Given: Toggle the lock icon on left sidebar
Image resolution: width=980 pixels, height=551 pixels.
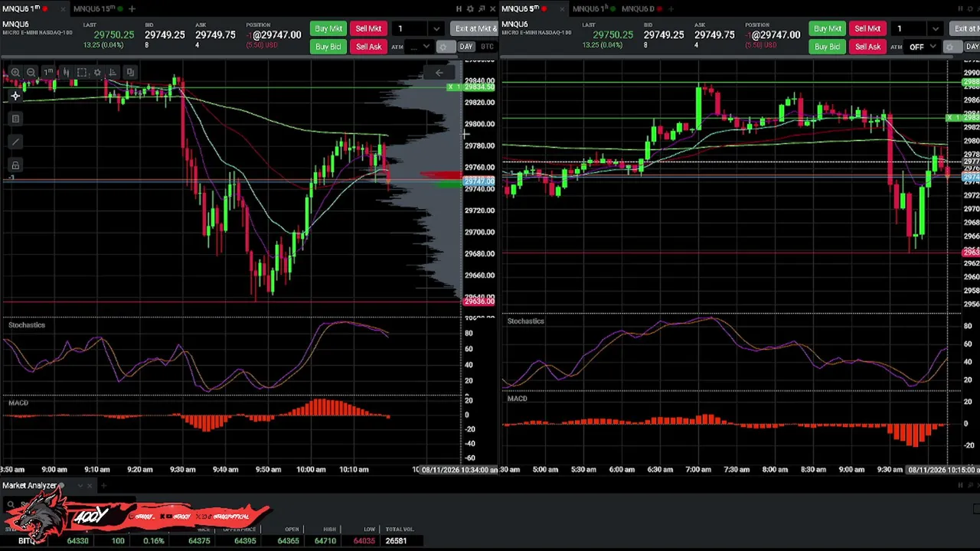Looking at the screenshot, I should 15,165.
